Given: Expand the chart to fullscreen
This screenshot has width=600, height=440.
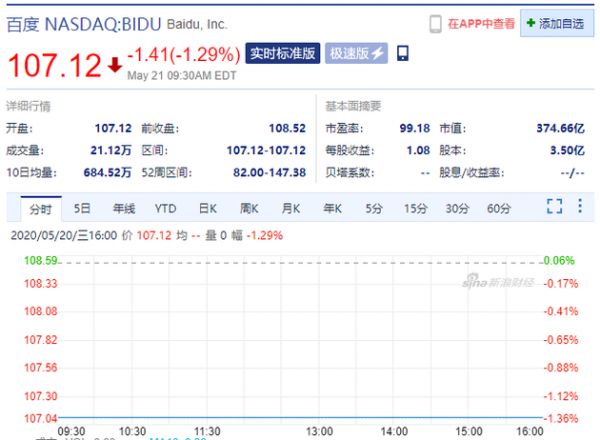Looking at the screenshot, I should pyautogui.click(x=555, y=207).
